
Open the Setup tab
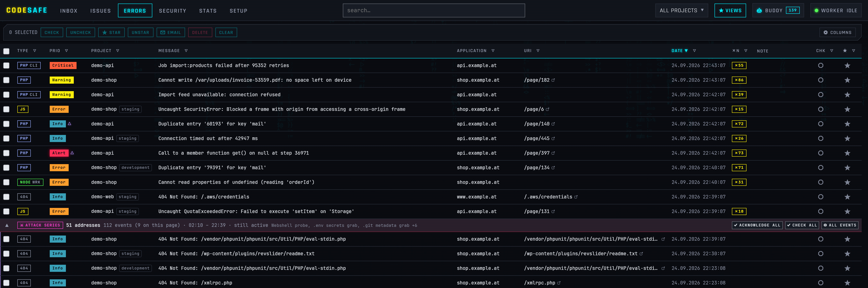239,11
